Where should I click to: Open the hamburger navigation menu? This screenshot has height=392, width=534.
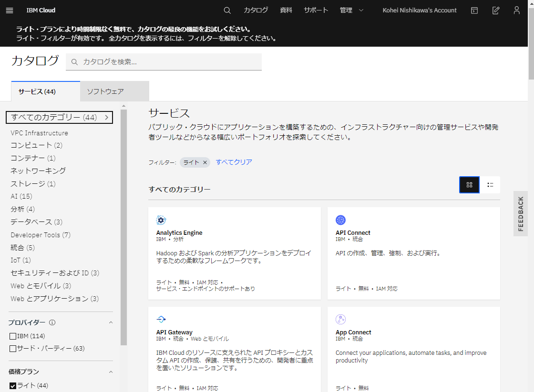[x=10, y=10]
